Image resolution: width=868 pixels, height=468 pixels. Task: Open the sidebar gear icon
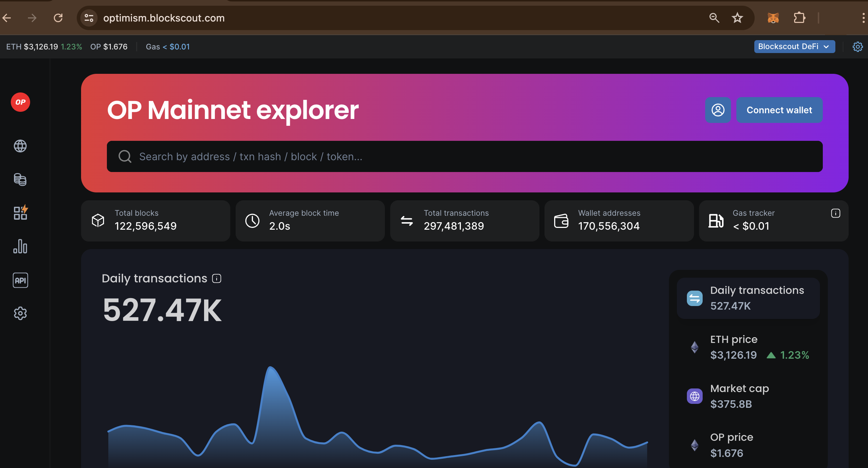click(x=20, y=314)
